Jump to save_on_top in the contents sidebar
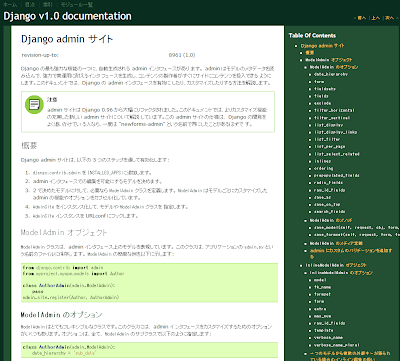This screenshot has width=400, height=361. click(327, 204)
